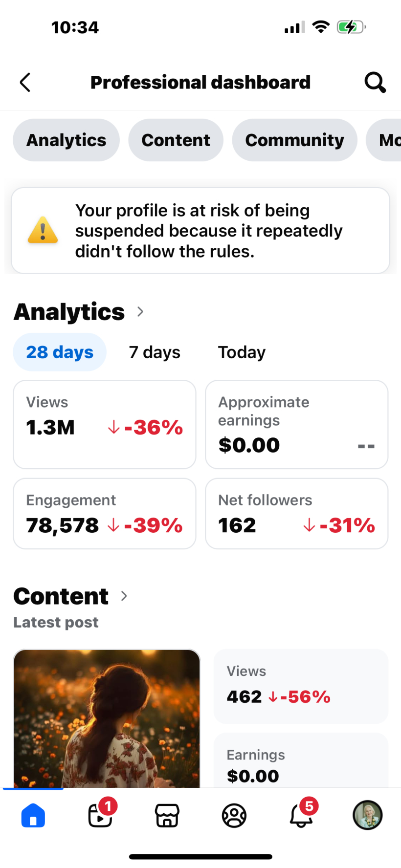The width and height of the screenshot is (401, 868).
Task: Open the Groups icon in bottom bar
Action: tap(234, 815)
